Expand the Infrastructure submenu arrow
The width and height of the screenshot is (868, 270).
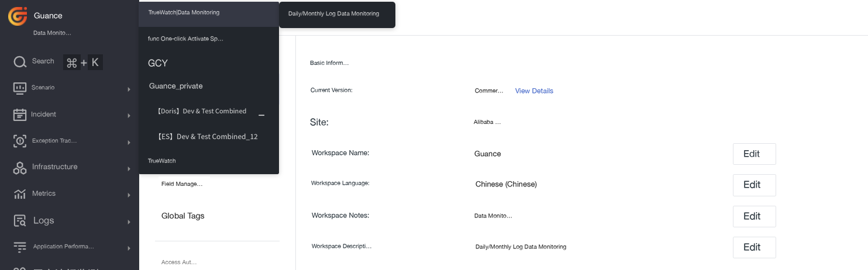129,169
